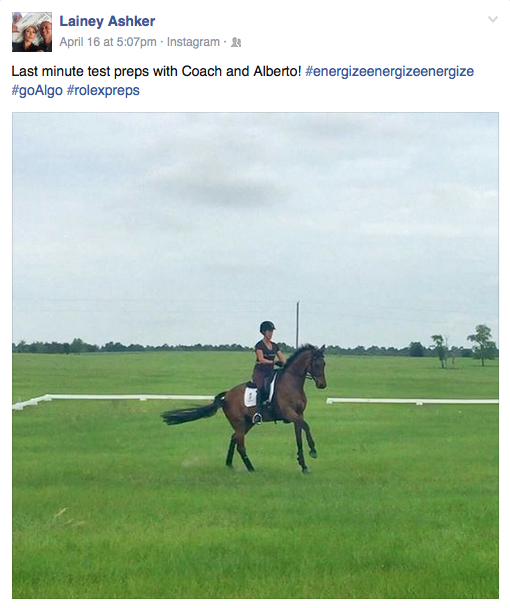Image resolution: width=510 pixels, height=608 pixels.
Task: Open the #goAlgo hashtag
Action: click(37, 90)
